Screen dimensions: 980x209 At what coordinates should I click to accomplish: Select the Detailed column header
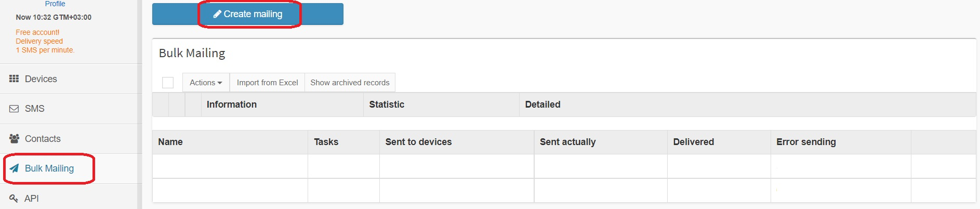coord(542,104)
